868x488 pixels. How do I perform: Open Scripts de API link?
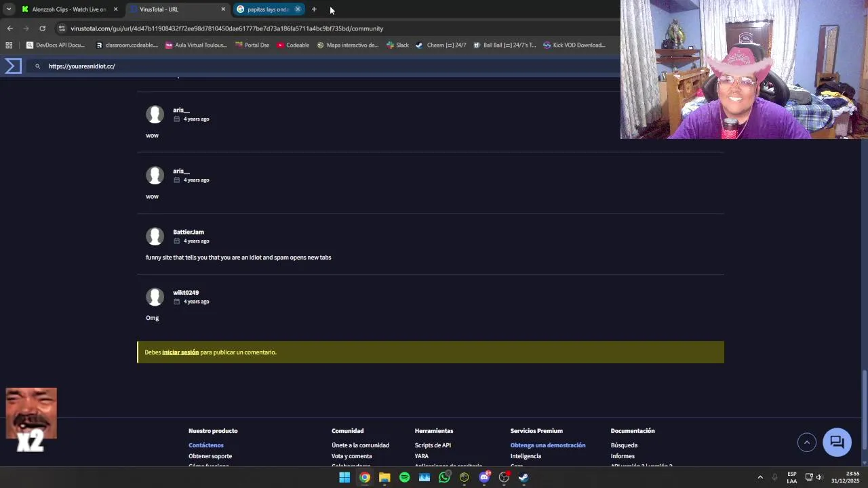coord(433,445)
